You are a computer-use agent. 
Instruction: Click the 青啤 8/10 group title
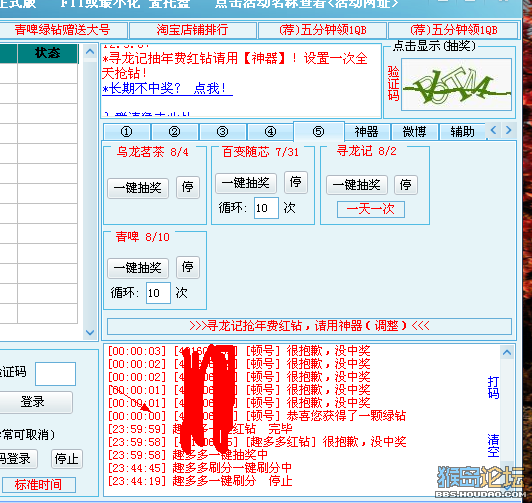tap(142, 237)
